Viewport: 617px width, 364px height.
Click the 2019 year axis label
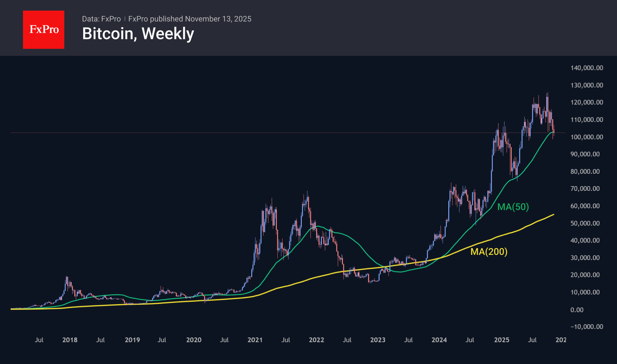[132, 340]
